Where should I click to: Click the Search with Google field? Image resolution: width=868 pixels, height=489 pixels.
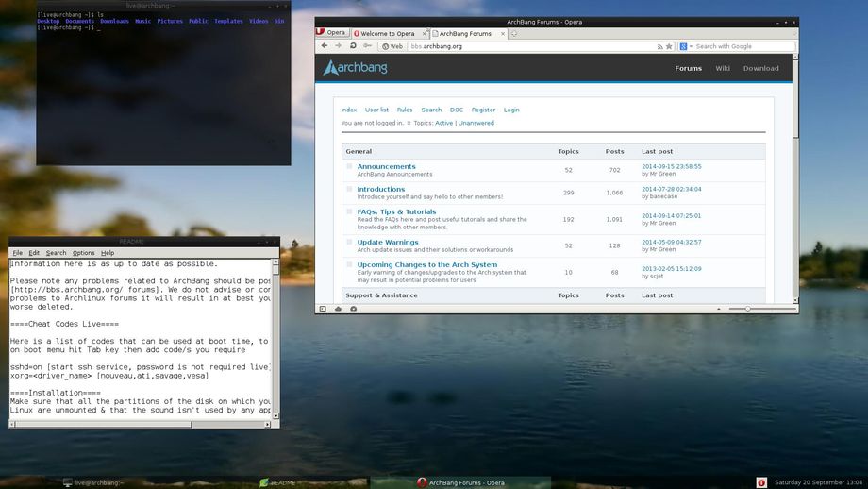pyautogui.click(x=743, y=46)
